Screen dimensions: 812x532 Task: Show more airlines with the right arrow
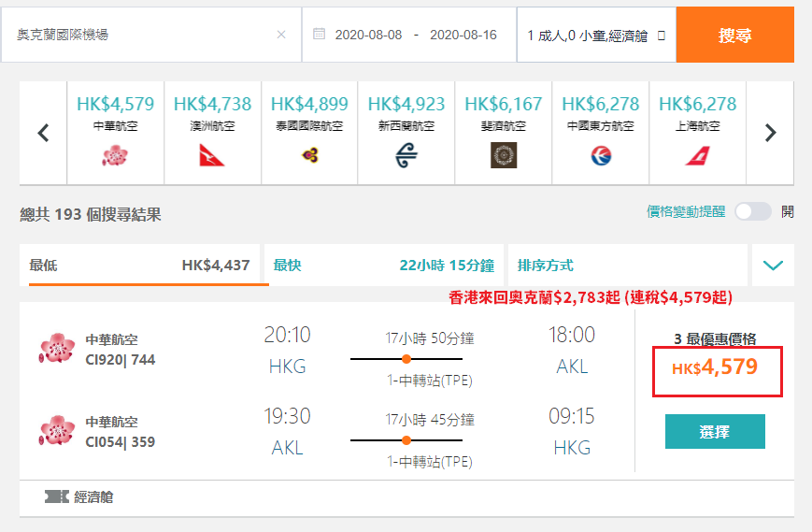tap(771, 133)
